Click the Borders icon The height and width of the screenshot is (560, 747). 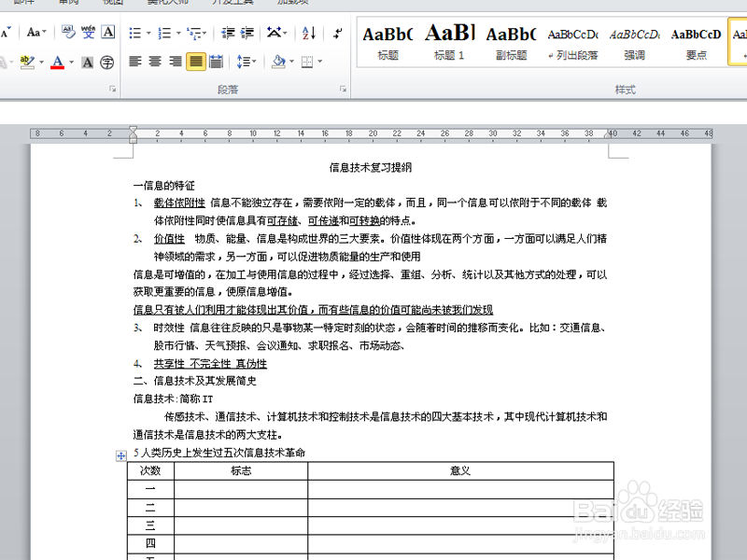pos(307,62)
